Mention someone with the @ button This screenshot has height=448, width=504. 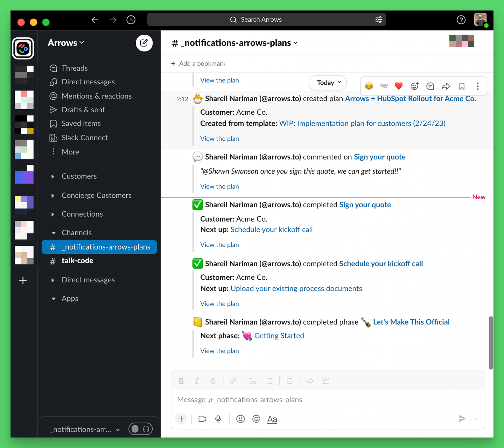pyautogui.click(x=256, y=419)
